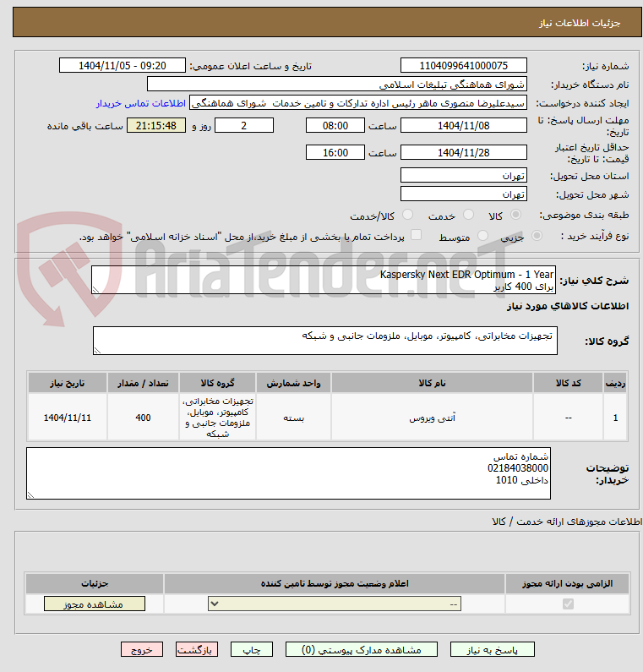Click the need date cell 1404/11/11

coord(68,418)
